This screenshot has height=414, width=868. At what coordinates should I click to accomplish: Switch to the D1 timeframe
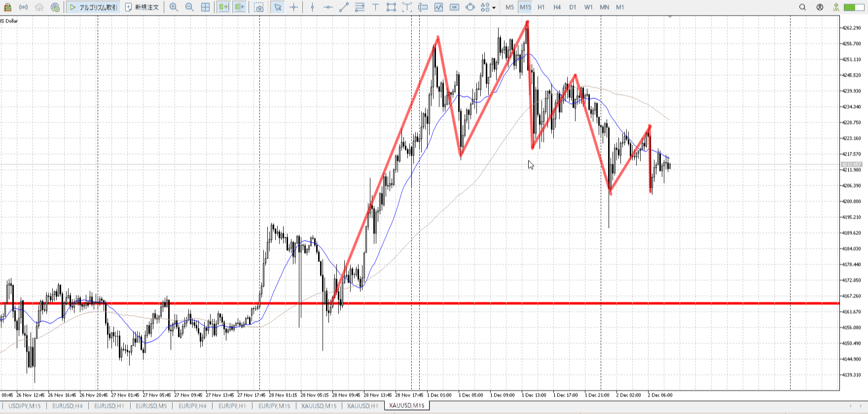pos(573,7)
